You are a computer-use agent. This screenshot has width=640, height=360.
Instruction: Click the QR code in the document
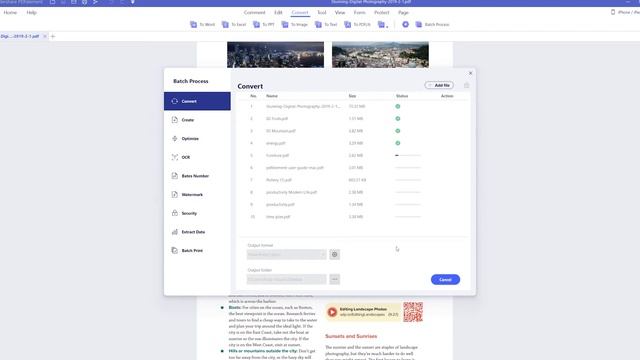[413, 312]
